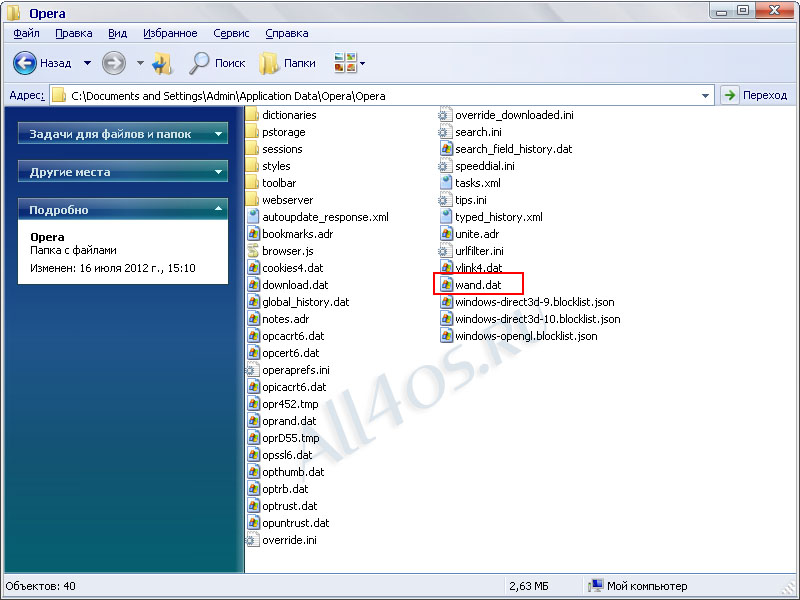Select the pstorage folder icon

pyautogui.click(x=252, y=132)
